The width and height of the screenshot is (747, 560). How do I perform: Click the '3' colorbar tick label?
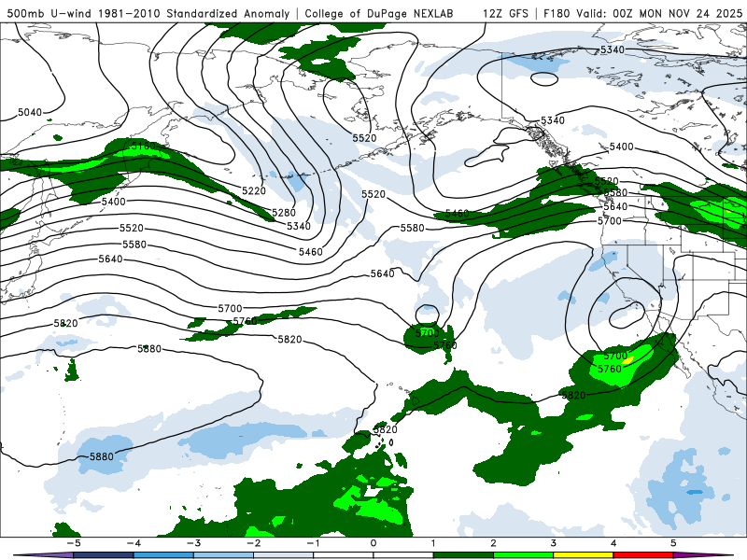coord(554,543)
